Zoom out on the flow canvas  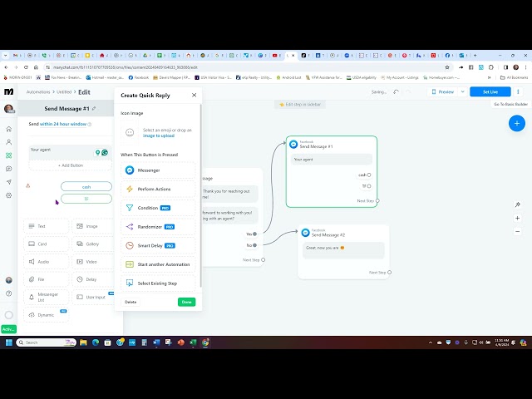[517, 231]
